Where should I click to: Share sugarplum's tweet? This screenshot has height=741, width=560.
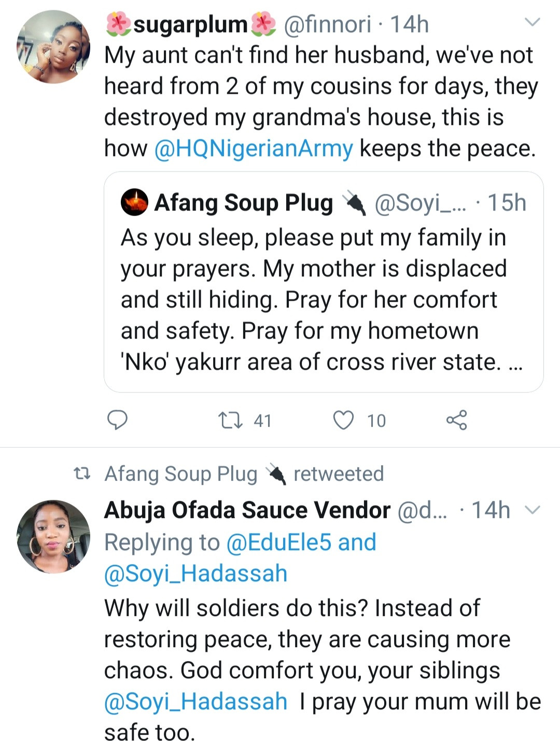pyautogui.click(x=457, y=420)
